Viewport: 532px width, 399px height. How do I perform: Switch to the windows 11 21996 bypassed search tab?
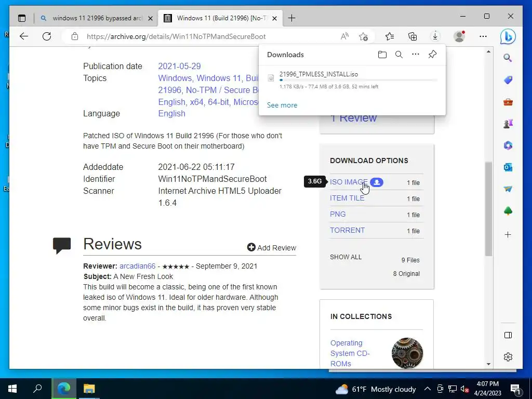tap(96, 18)
